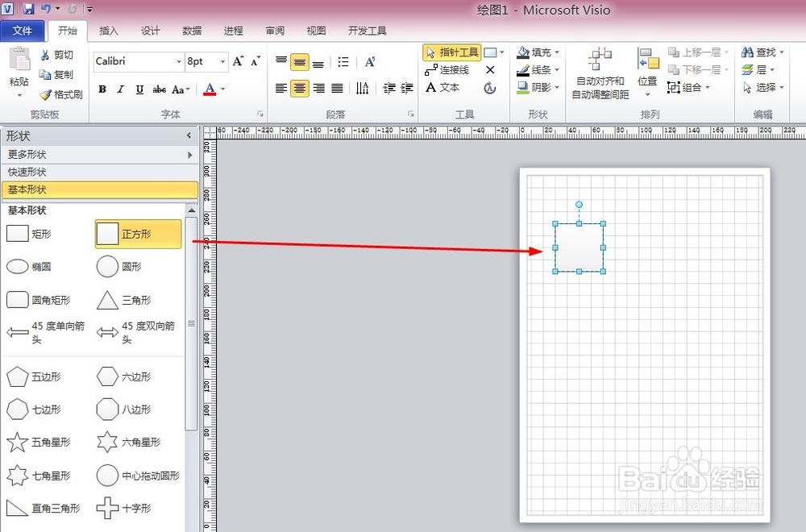The width and height of the screenshot is (806, 532).
Task: Toggle the Pointer Tool (指针工具)
Action: 452,52
